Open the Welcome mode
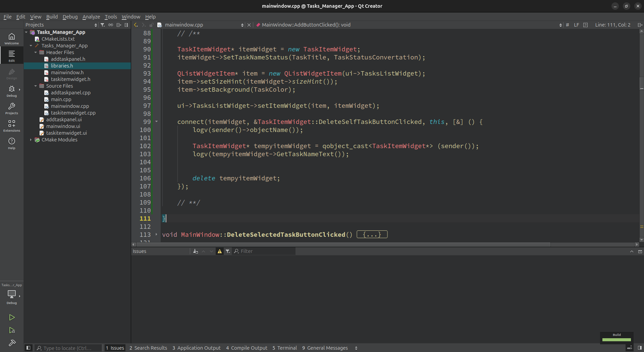 (x=12, y=38)
